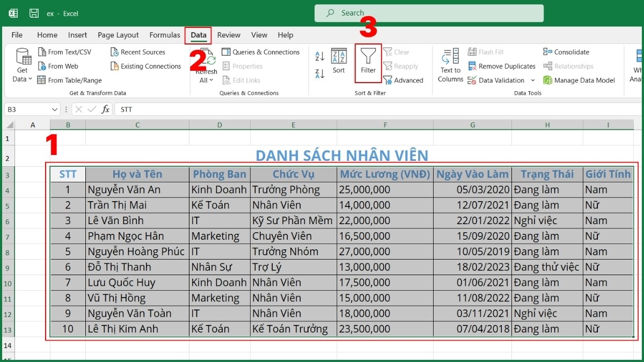The width and height of the screenshot is (644, 362).
Task: Switch to the Review ribbon tab
Action: coord(229,35)
